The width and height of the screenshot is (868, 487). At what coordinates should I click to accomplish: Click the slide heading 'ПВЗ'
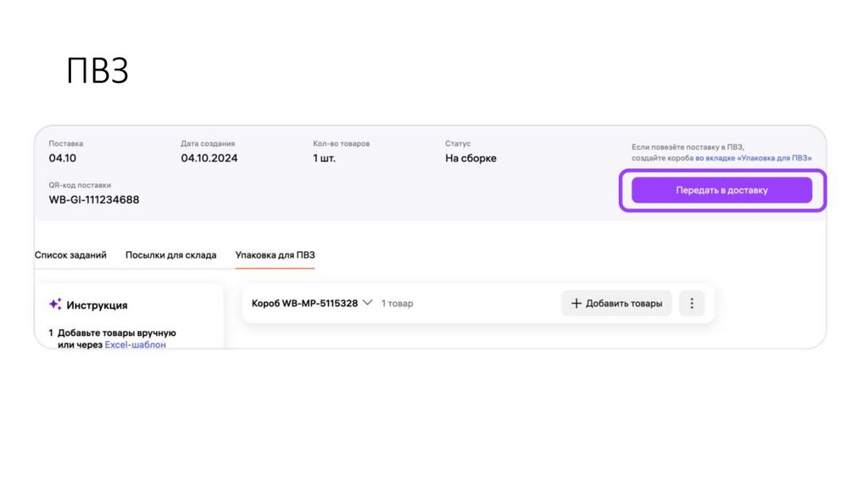(97, 72)
